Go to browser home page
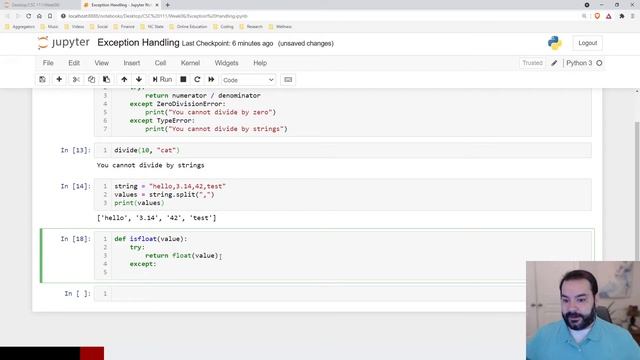This screenshot has width=640, height=360. coord(39,16)
